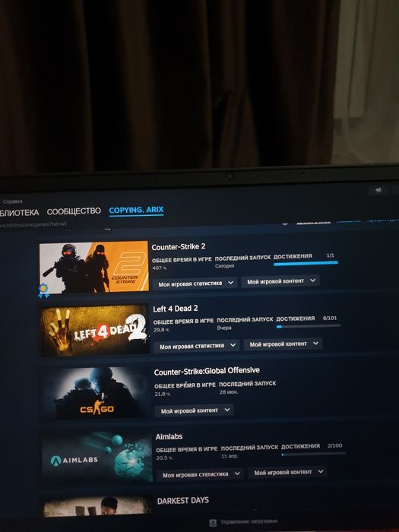Click the Aimlabs title link
Image resolution: width=399 pixels, height=532 pixels.
tap(169, 437)
